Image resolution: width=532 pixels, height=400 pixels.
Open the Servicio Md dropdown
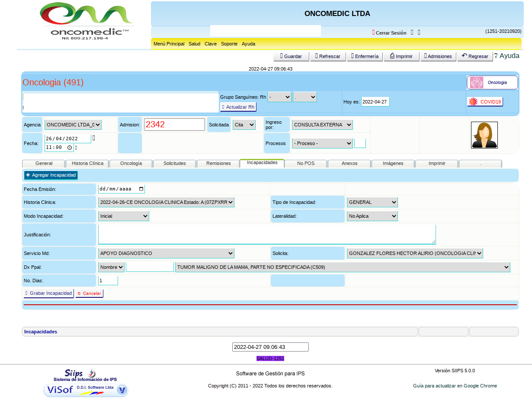166,253
